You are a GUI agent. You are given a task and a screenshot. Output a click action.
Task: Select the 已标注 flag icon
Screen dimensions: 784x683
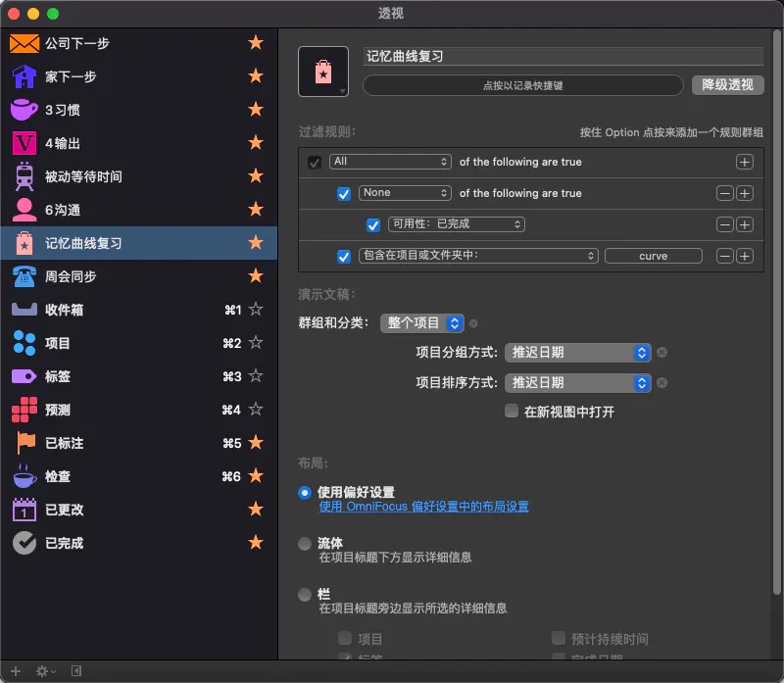click(22, 443)
